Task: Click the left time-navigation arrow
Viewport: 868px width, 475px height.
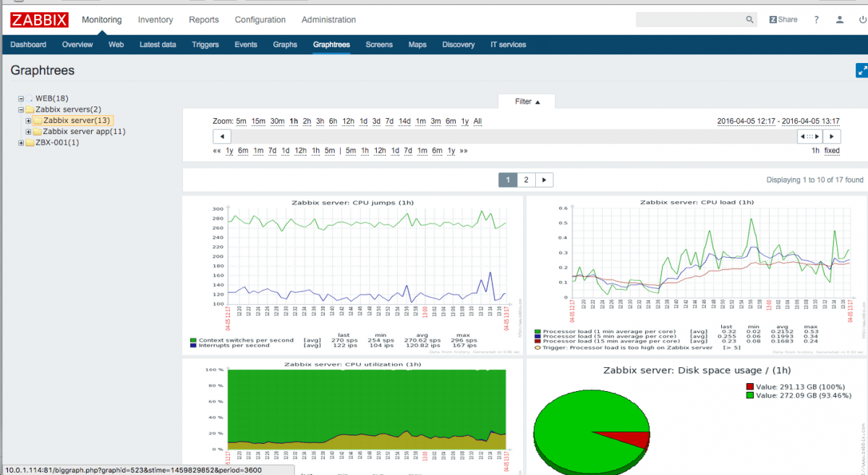Action: (x=221, y=135)
